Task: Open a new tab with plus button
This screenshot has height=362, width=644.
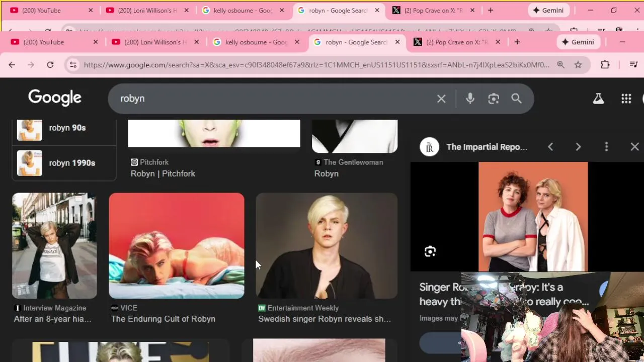Action: (517, 42)
